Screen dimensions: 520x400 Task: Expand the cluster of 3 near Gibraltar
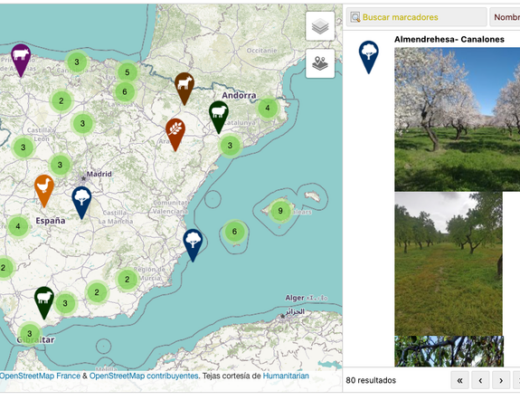click(30, 333)
